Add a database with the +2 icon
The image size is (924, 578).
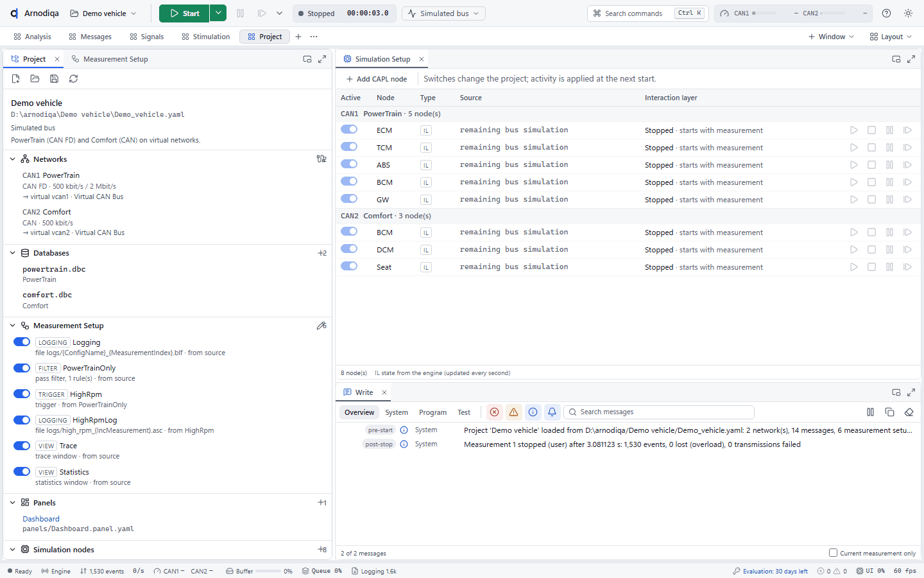(322, 253)
